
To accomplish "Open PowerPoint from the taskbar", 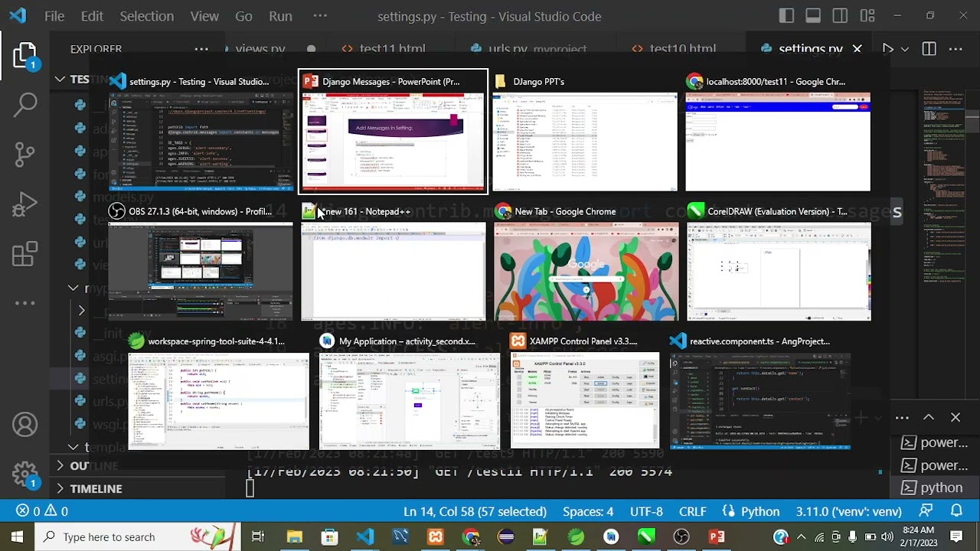I will (x=717, y=536).
